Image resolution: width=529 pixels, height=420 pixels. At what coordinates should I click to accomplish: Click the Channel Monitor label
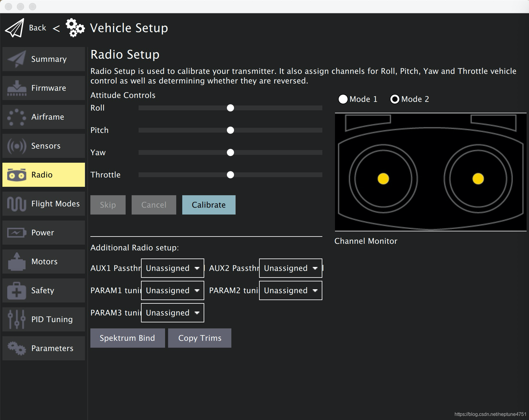coord(366,241)
